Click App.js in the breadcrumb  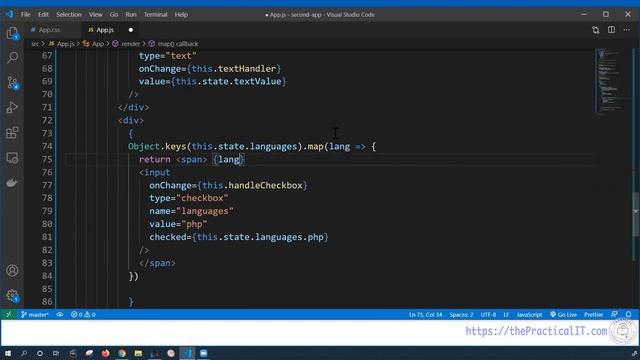(65, 44)
